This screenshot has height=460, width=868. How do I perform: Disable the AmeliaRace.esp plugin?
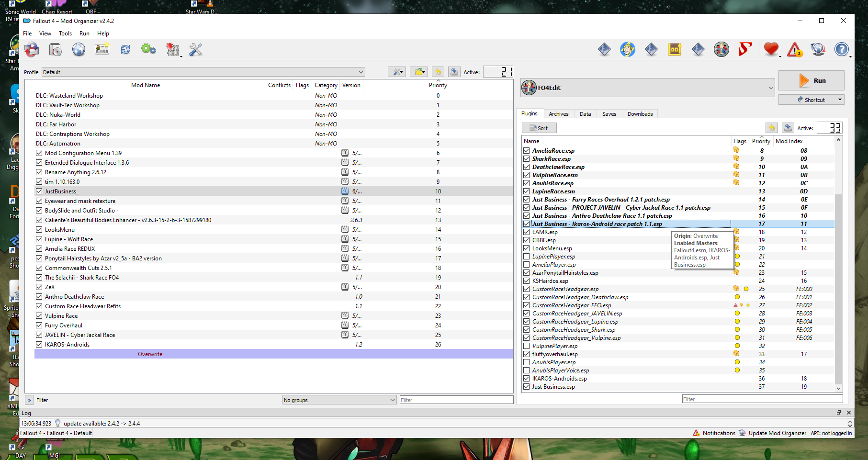click(527, 151)
